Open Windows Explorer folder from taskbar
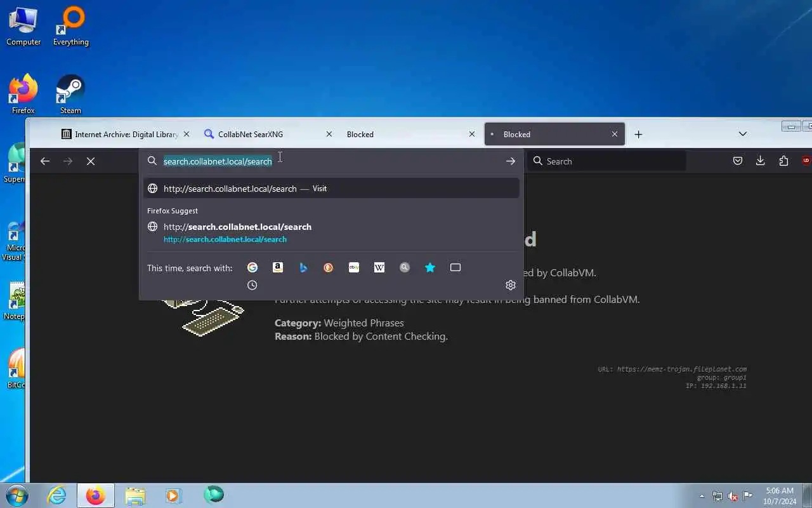The height and width of the screenshot is (508, 812). (135, 495)
